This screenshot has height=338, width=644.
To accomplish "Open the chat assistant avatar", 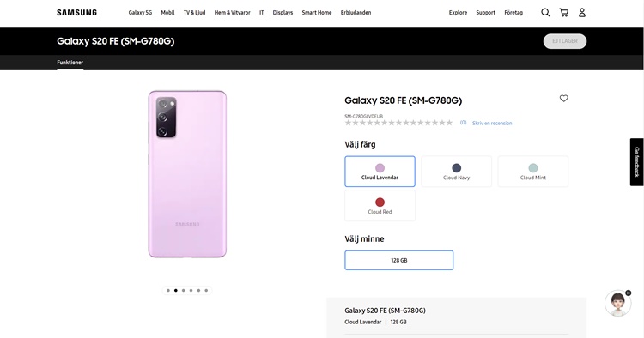I will coord(617,304).
